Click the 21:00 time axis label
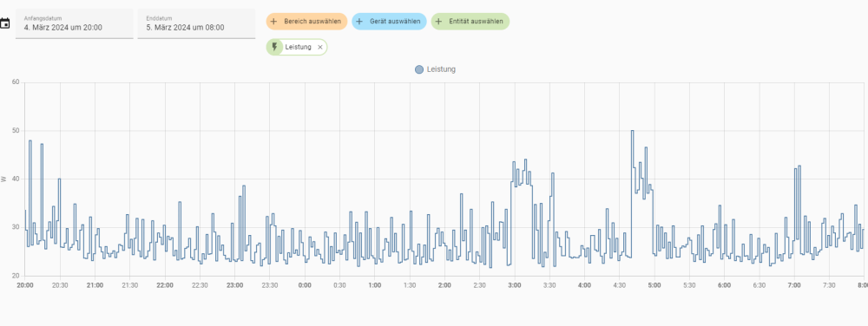This screenshot has height=326, width=868. (95, 285)
